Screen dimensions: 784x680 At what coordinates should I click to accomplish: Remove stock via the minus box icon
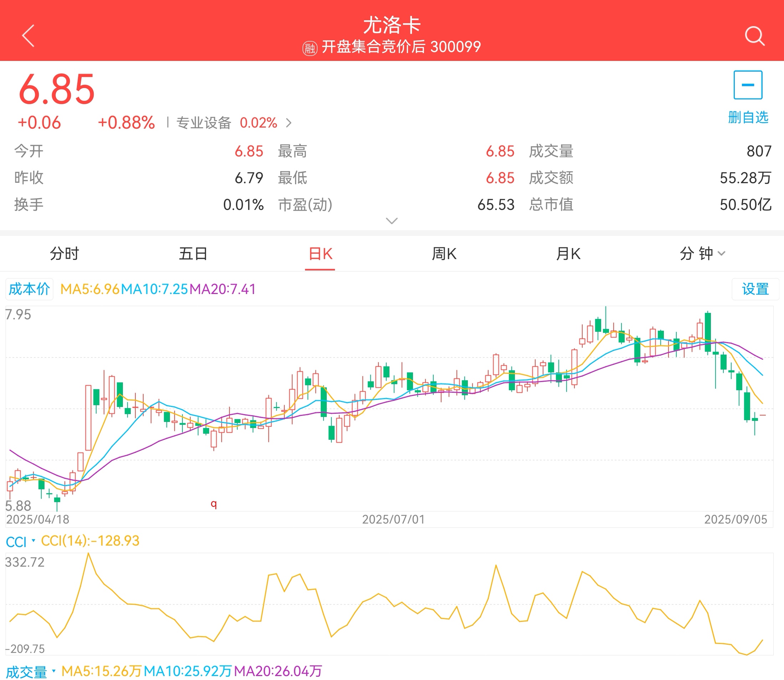click(x=748, y=85)
